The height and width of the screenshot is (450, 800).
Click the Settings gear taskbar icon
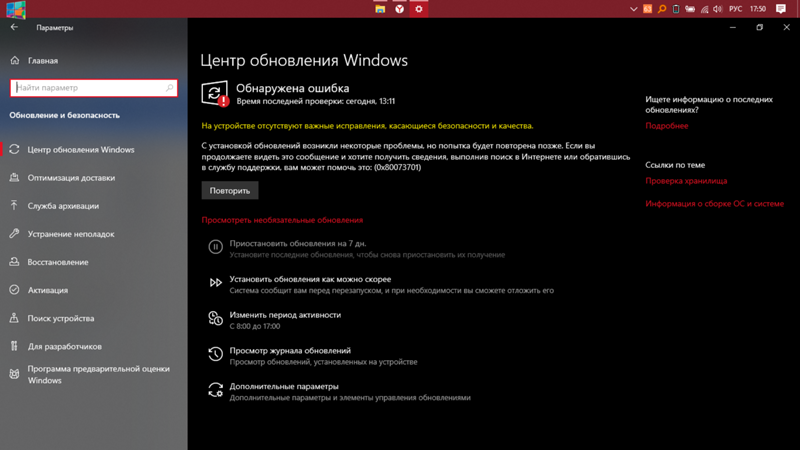(x=419, y=9)
